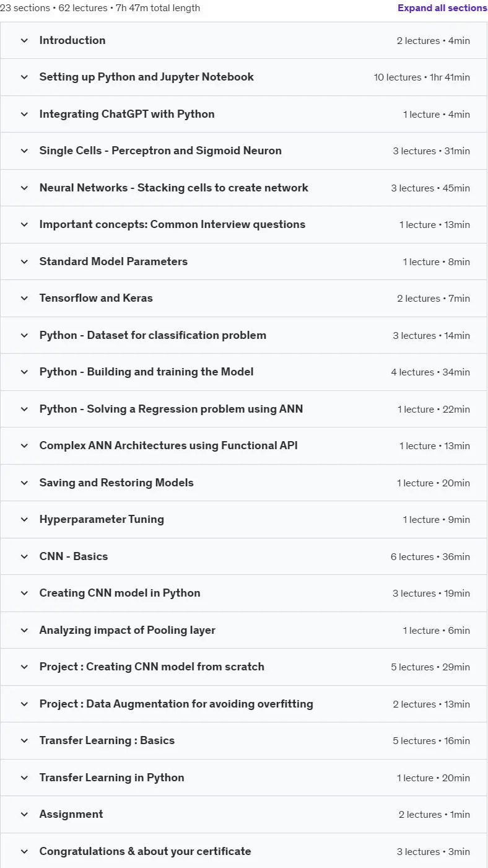Image resolution: width=488 pixels, height=868 pixels.
Task: Open the Saving and Restoring Models section
Action: point(244,483)
